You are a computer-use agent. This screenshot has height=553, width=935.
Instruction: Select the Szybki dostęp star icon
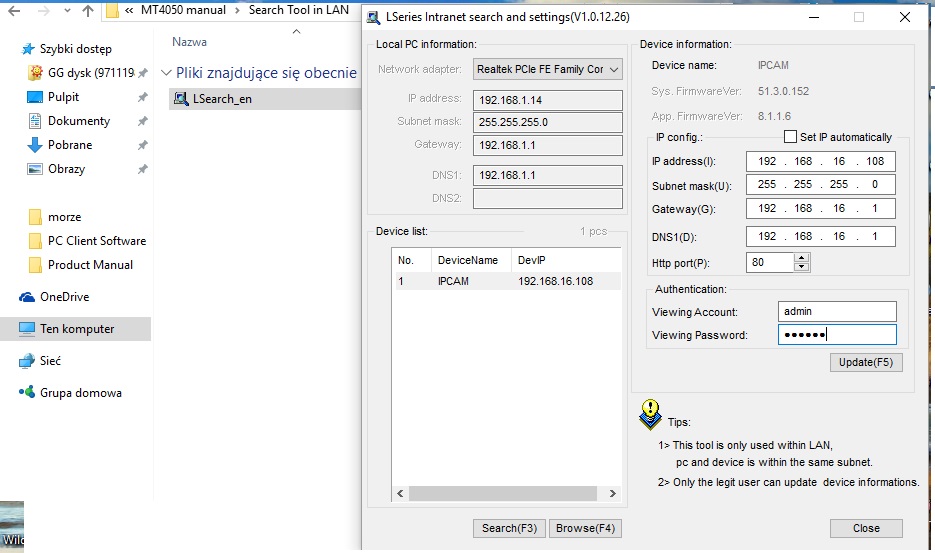pos(28,49)
